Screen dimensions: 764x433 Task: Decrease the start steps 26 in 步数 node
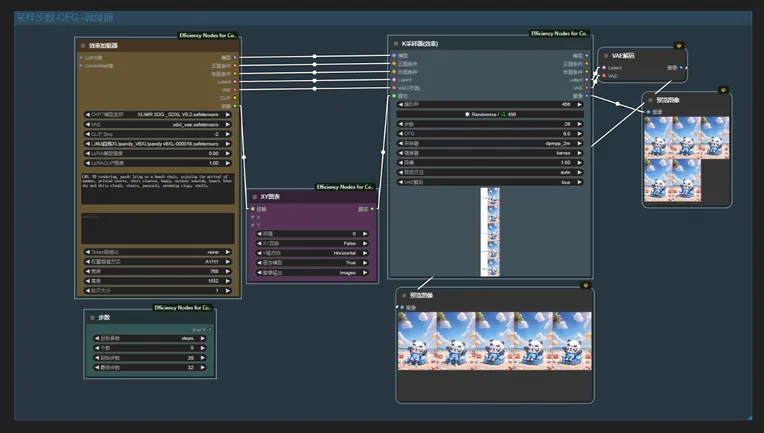click(97, 358)
